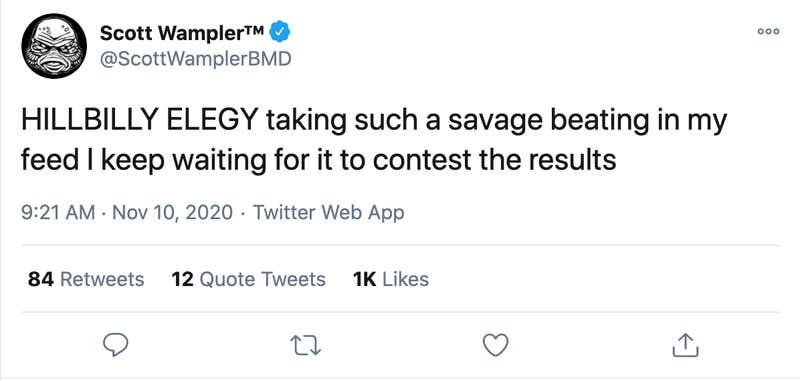
Task: View the 12 Quote Tweets list
Action: 248,279
